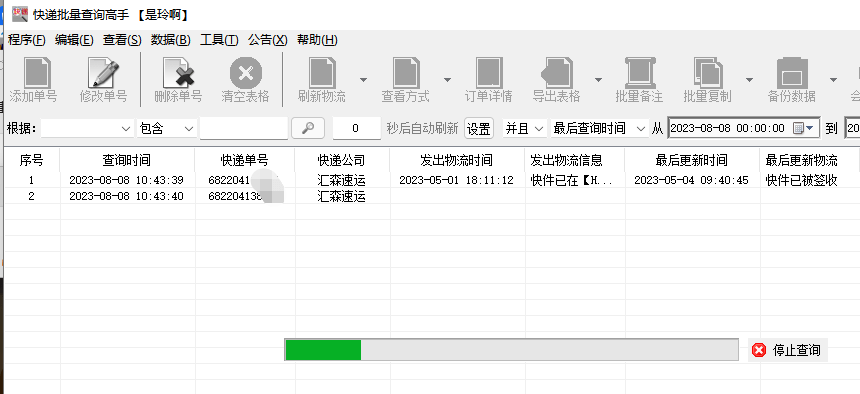Click the 清空表格 round X icon
The image size is (860, 394).
(x=246, y=72)
